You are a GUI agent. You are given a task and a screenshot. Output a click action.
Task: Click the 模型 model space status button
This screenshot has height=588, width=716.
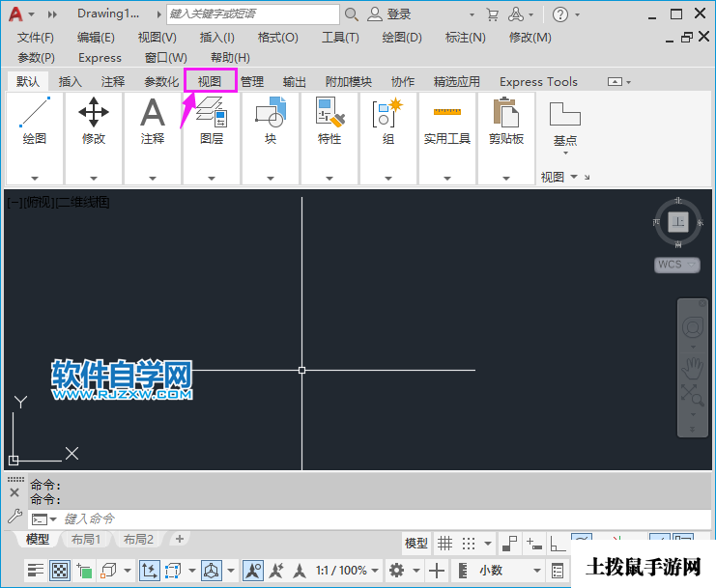pyautogui.click(x=416, y=544)
